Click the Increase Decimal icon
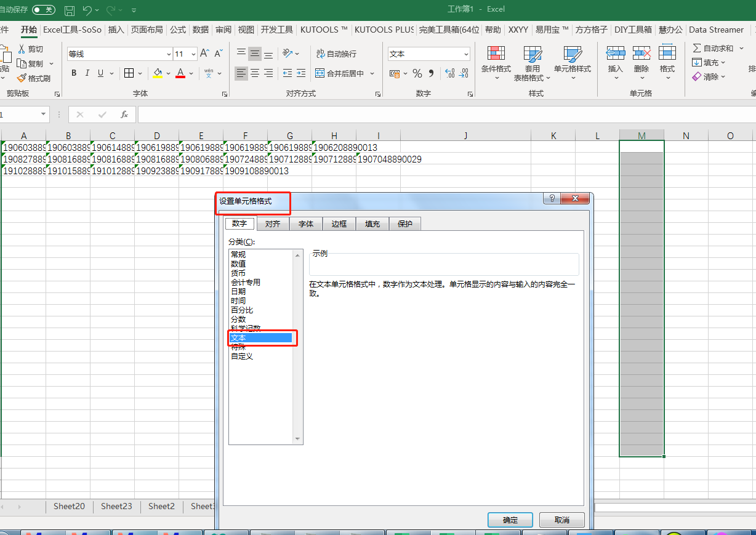 449,73
